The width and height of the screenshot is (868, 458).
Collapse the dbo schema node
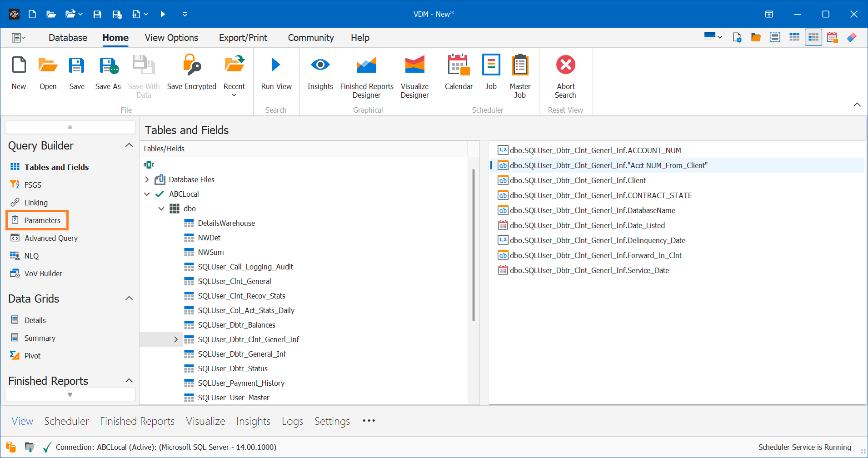[161, 209]
